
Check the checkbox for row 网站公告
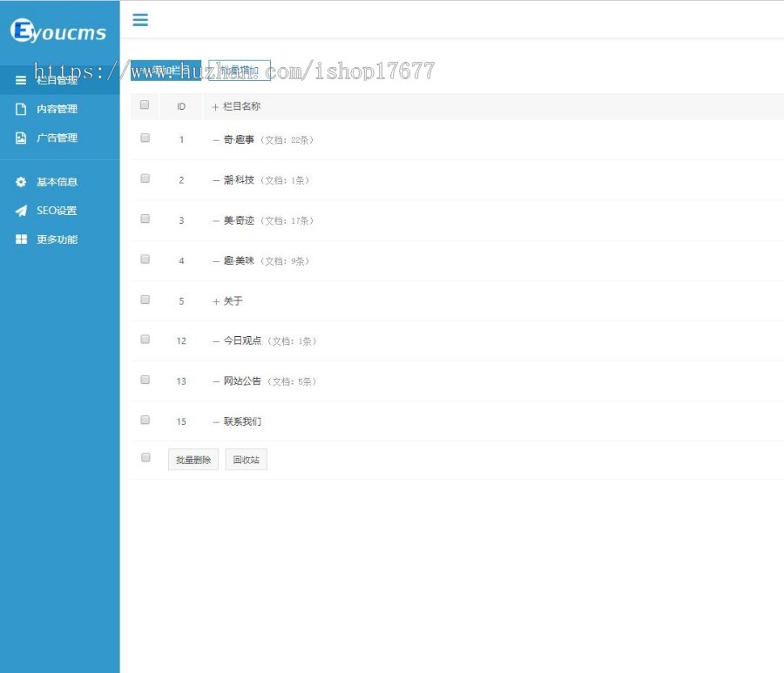(x=145, y=380)
